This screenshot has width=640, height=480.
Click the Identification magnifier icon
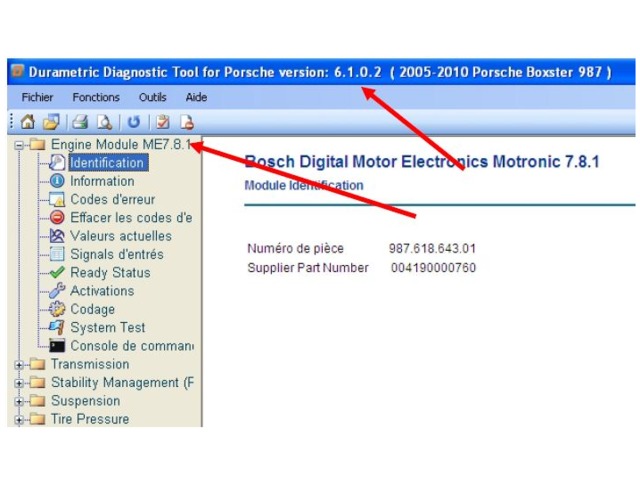[57, 162]
